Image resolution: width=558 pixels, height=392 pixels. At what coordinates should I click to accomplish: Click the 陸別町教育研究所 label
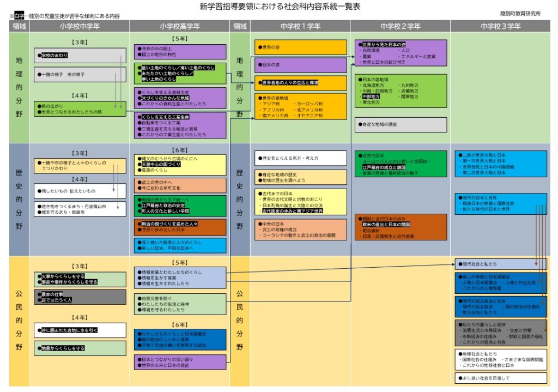coord(520,13)
